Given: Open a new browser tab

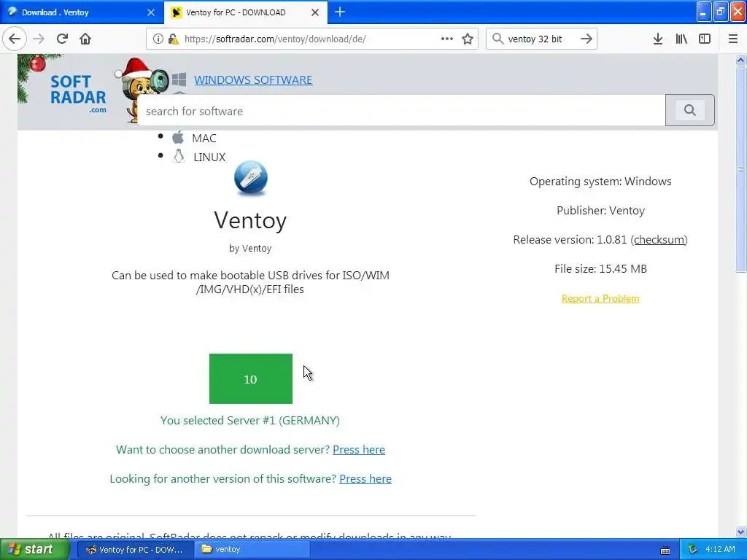Looking at the screenshot, I should point(340,12).
